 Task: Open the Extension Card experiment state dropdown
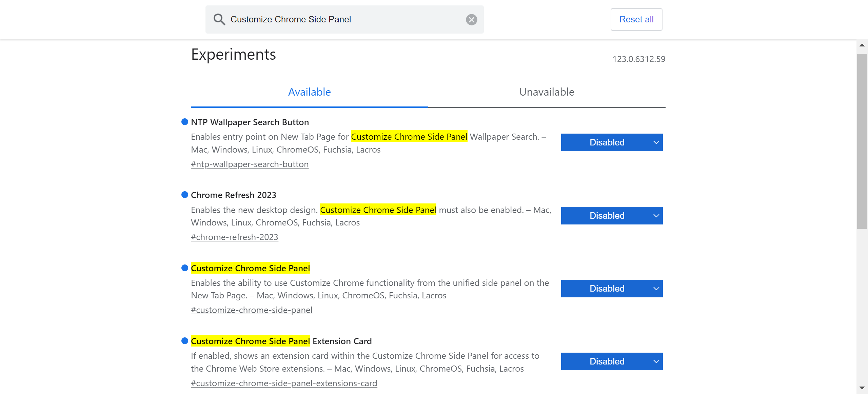tap(611, 361)
